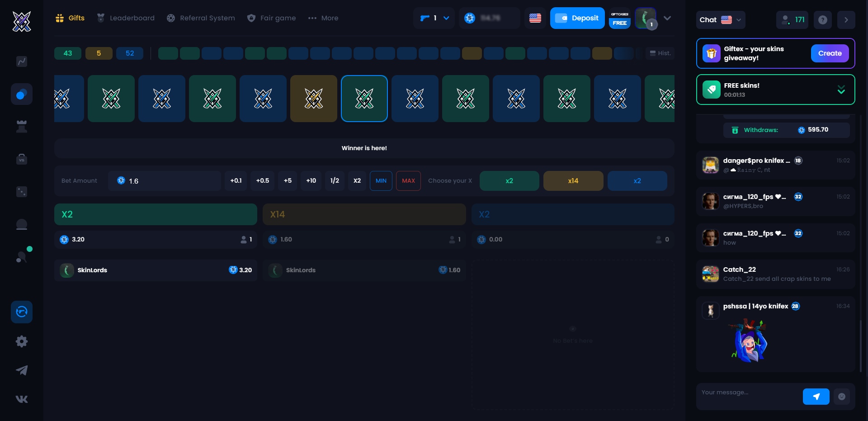Add +10 to bet amount
868x421 pixels.
tap(311, 181)
